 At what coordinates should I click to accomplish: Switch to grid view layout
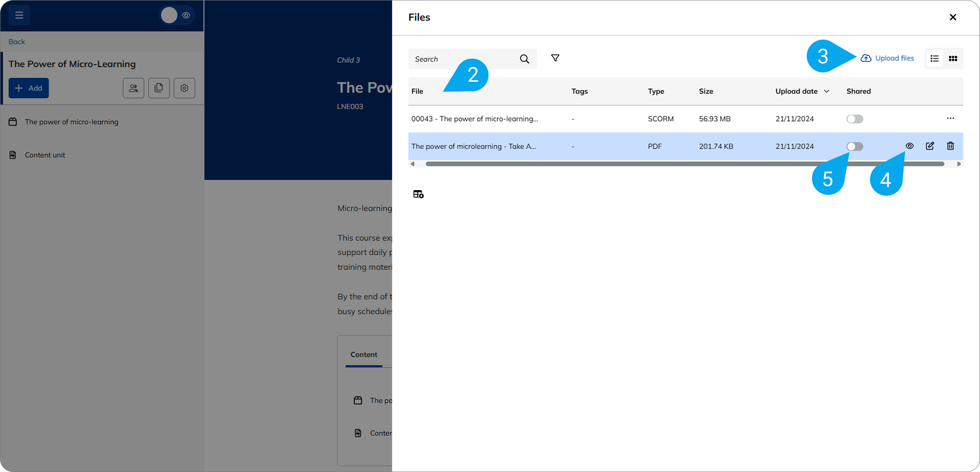click(x=953, y=59)
